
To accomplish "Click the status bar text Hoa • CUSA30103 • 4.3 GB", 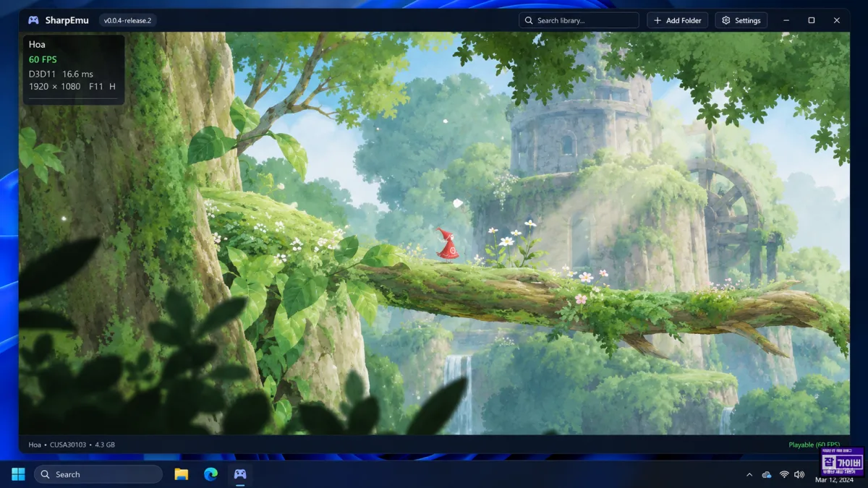I will coord(72,445).
